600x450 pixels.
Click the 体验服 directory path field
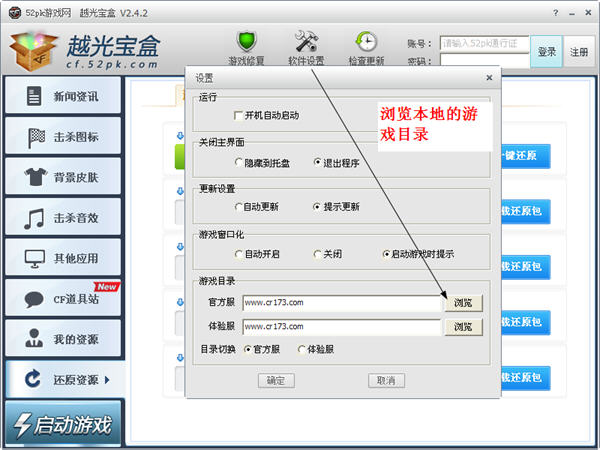342,327
